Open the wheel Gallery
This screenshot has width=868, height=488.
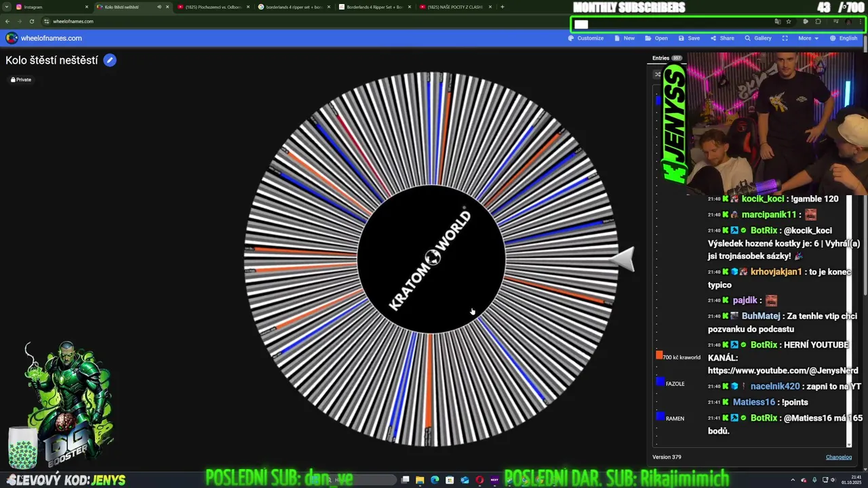[758, 38]
